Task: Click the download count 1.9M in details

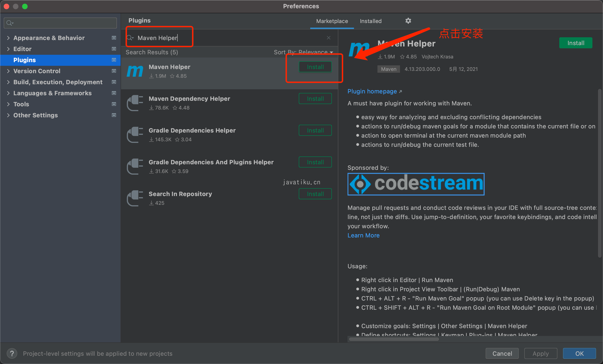Action: point(386,57)
